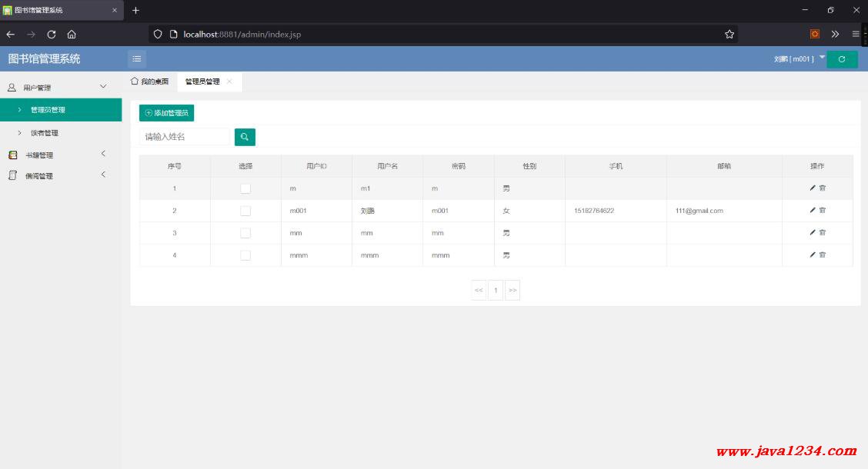This screenshot has height=469, width=868.
Task: Click the shield icon in address bar
Action: tap(158, 35)
